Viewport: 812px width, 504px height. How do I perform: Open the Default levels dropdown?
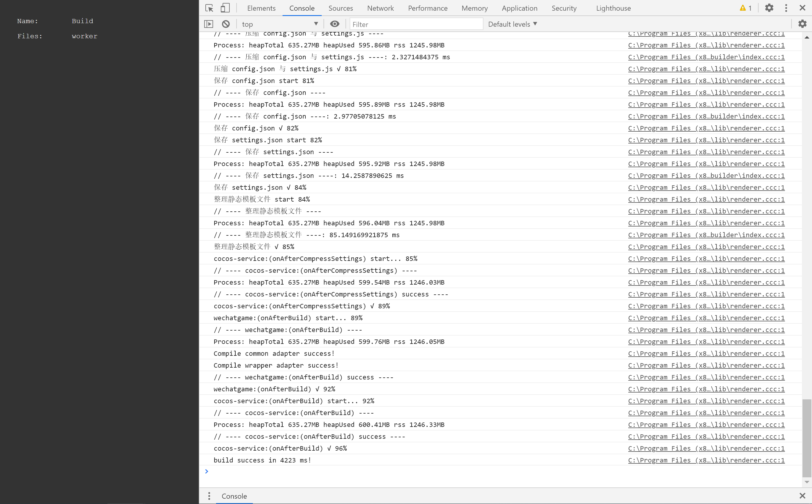(x=513, y=24)
